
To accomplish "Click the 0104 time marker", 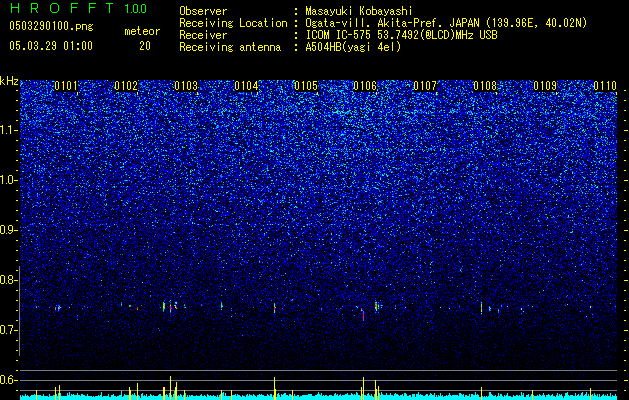I will (246, 86).
